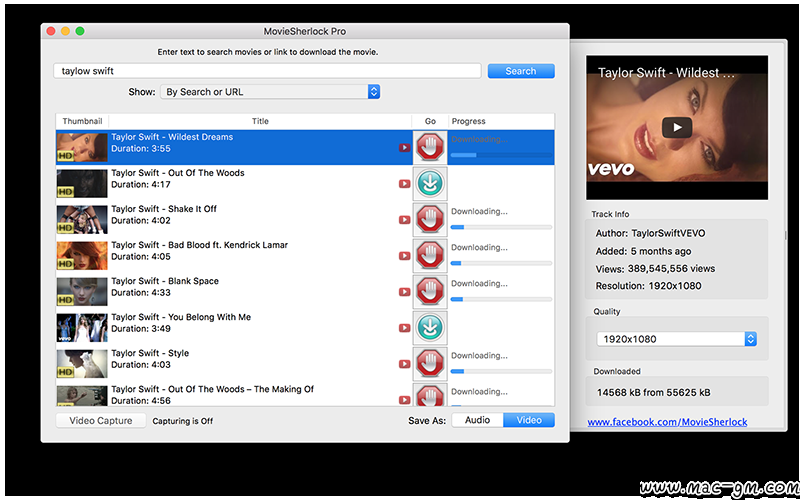The image size is (800, 500).
Task: Select 'Taylor Swift - You Belong With Me' title
Action: pos(181,317)
